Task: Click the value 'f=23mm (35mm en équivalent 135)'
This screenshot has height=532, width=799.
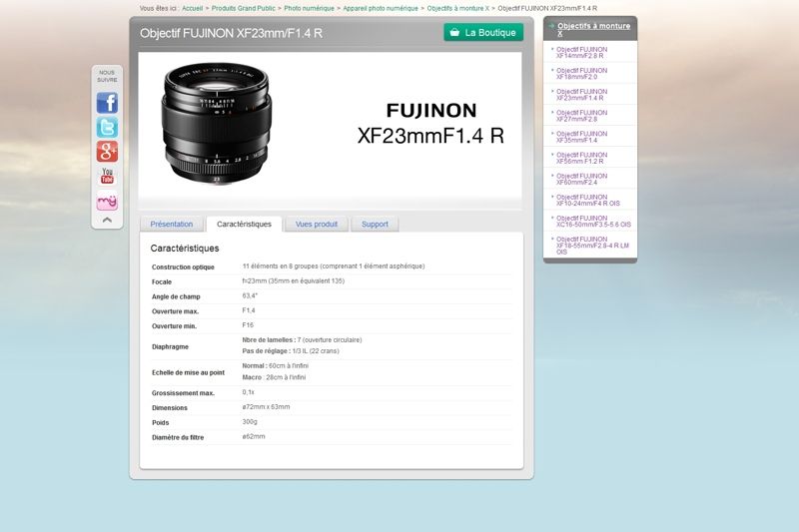Action: tap(294, 280)
